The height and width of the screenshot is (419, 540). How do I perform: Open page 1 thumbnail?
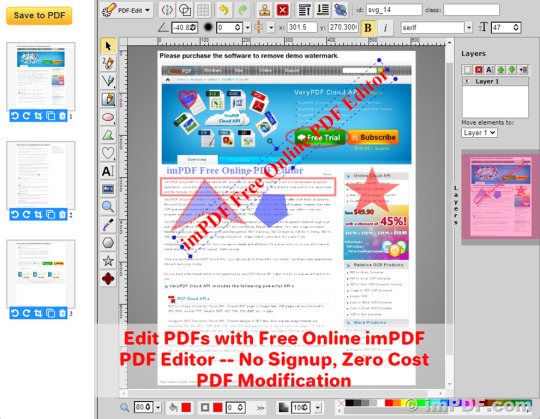pyautogui.click(x=41, y=76)
